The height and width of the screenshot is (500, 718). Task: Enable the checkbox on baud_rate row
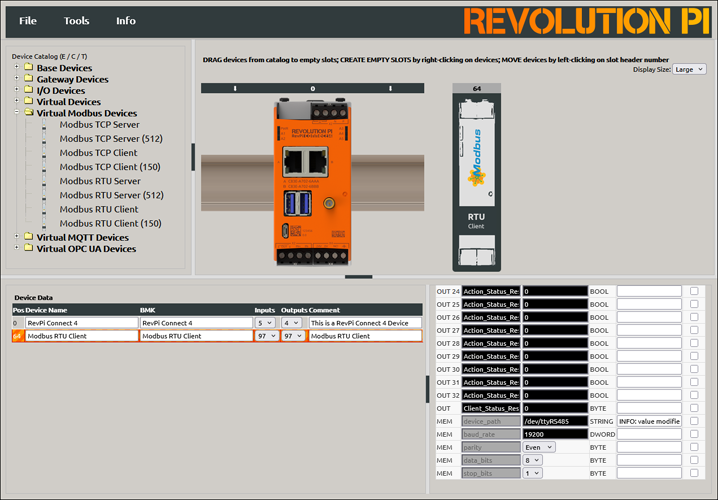coord(694,434)
